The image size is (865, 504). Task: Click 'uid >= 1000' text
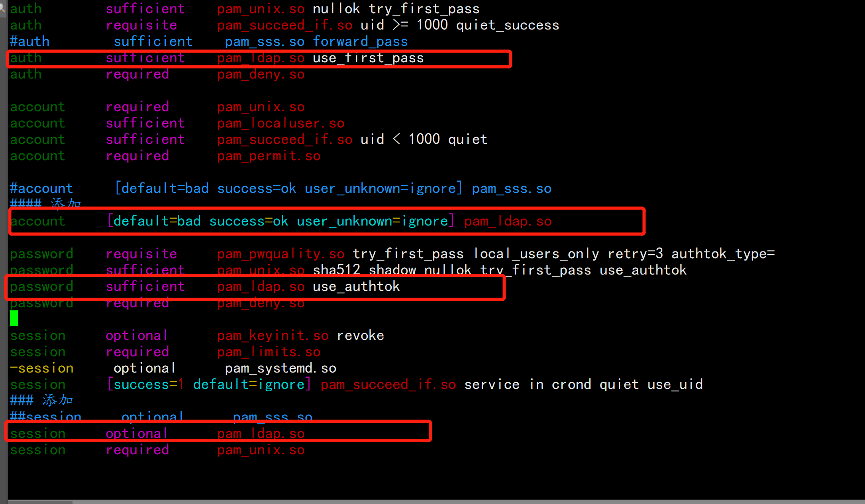click(404, 25)
